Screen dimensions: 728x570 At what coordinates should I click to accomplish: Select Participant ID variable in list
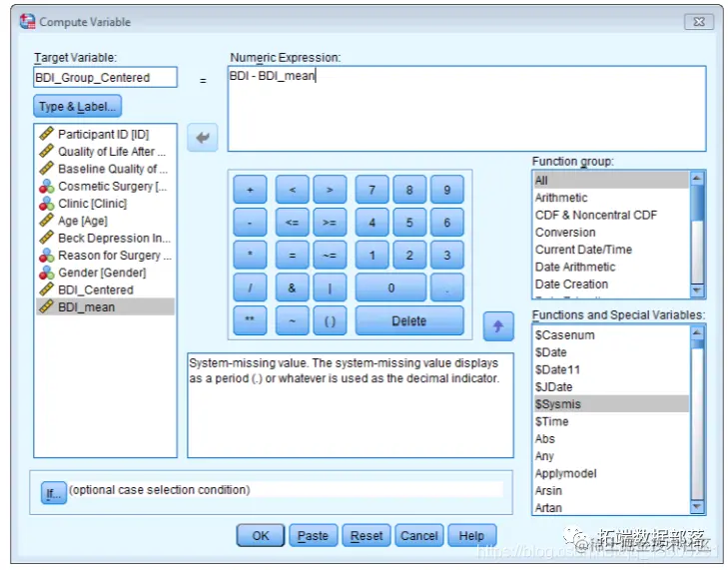pyautogui.click(x=106, y=134)
